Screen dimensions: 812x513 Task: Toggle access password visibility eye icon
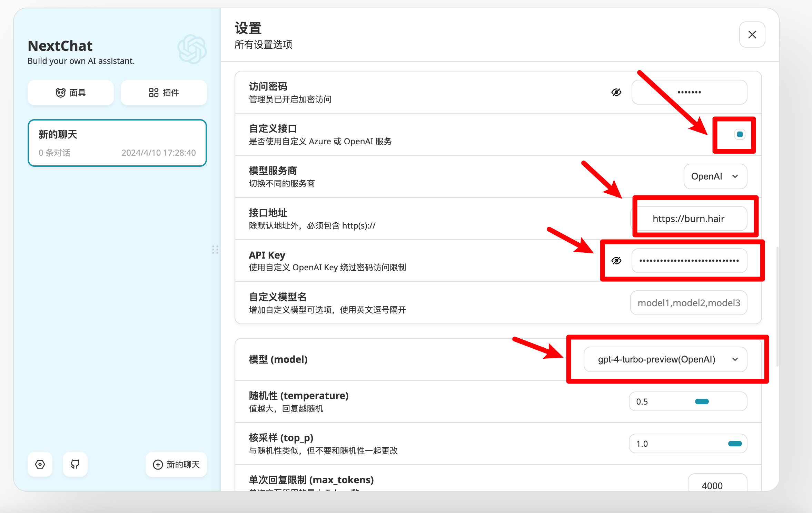616,92
